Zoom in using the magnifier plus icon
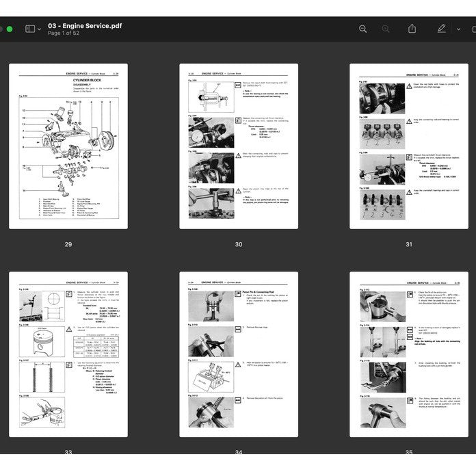This screenshot has width=476, height=476. [386, 29]
